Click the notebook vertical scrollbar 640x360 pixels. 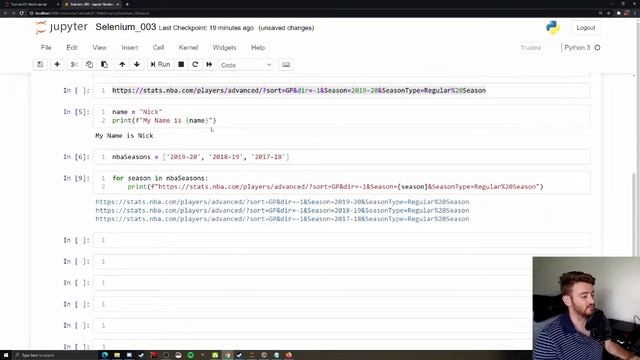(x=634, y=215)
